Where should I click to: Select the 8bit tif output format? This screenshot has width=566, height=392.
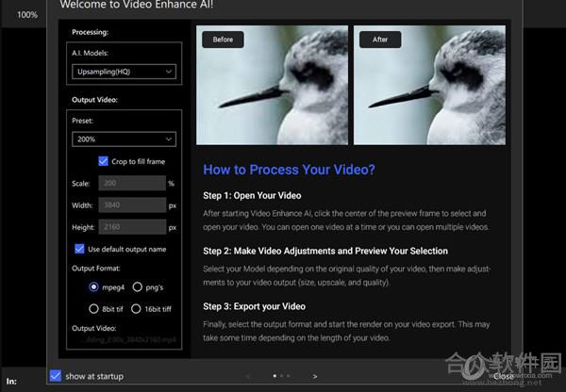tap(93, 309)
